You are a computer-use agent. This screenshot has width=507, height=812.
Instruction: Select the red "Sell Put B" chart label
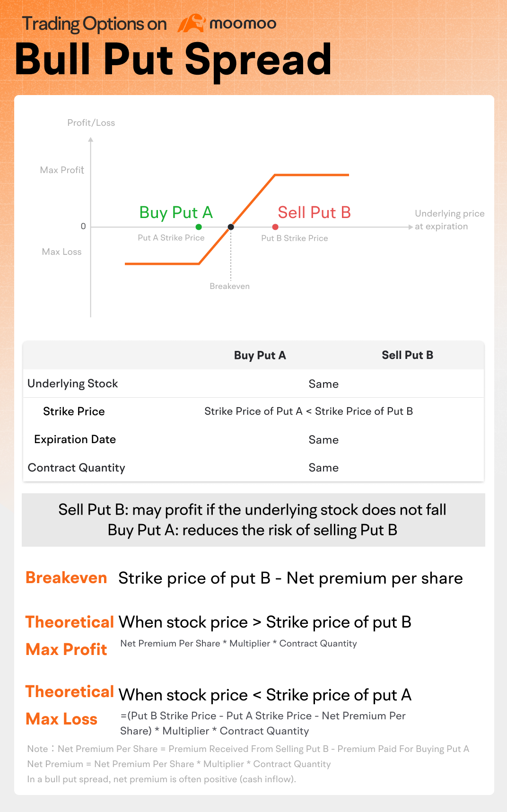pos(314,213)
